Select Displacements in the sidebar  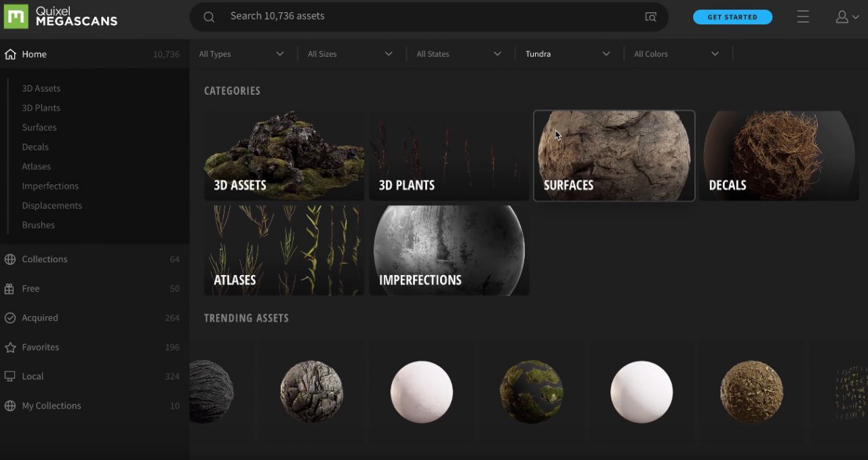click(52, 205)
